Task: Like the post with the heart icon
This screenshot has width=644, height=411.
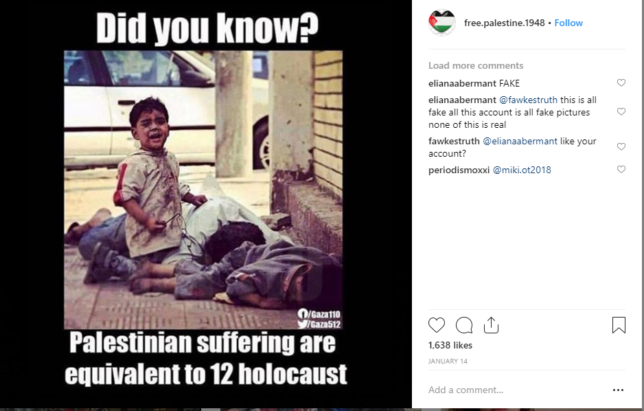Action: click(x=436, y=325)
